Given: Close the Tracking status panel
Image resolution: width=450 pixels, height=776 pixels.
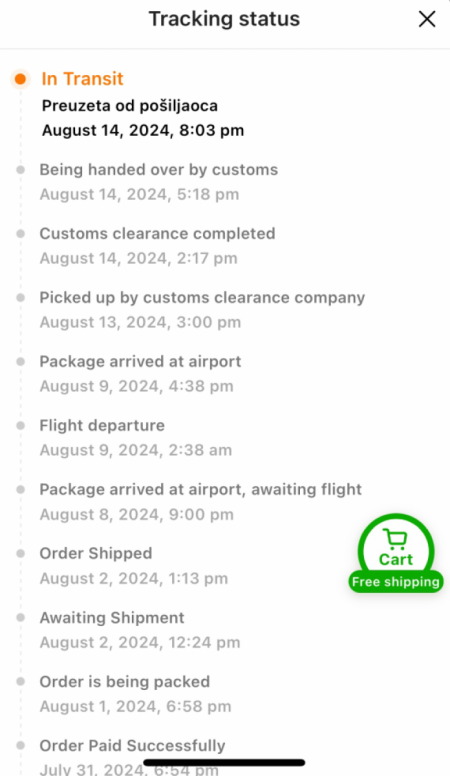Looking at the screenshot, I should click(427, 19).
